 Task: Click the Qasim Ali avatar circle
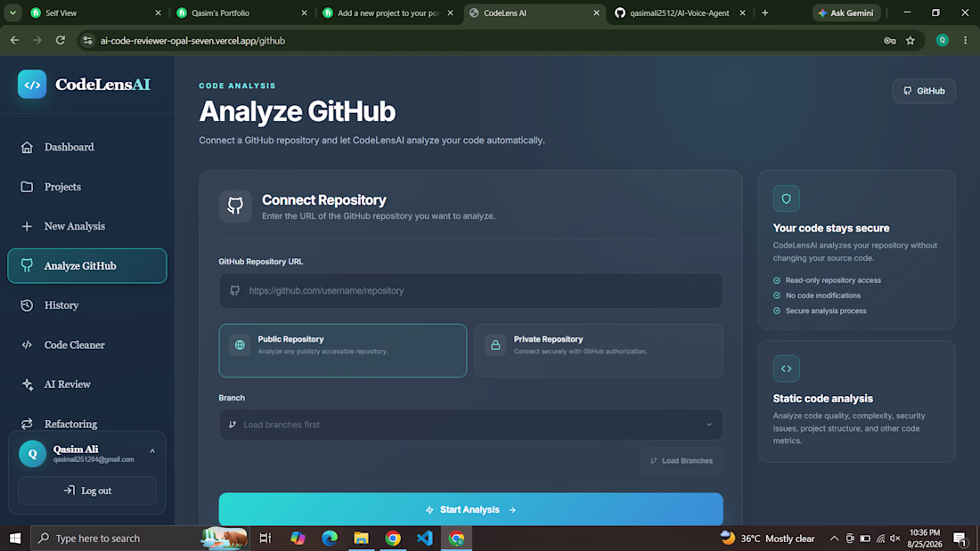pyautogui.click(x=32, y=454)
